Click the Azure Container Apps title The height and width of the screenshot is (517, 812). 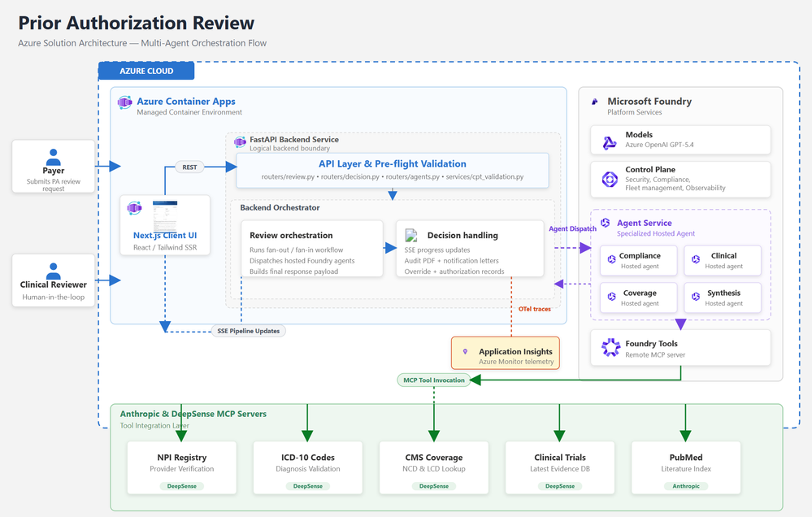(186, 102)
